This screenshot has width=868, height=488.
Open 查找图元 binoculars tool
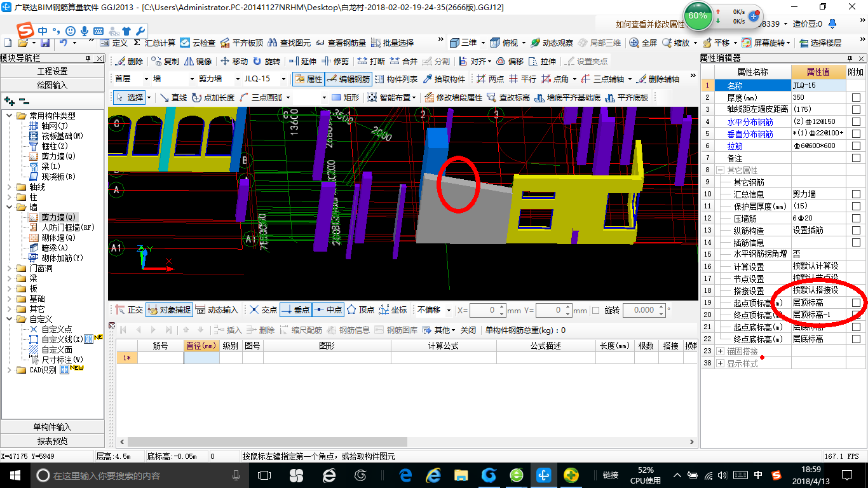point(289,43)
